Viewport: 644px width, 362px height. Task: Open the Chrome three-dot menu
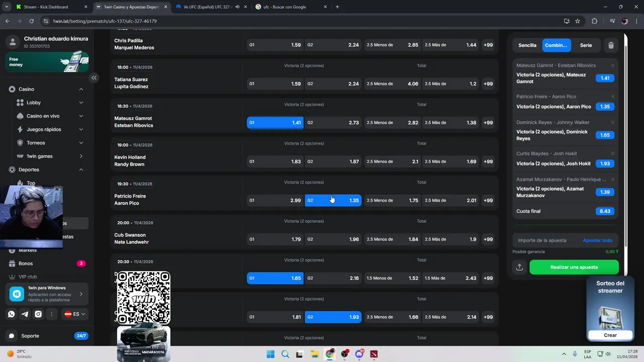pos(636,21)
